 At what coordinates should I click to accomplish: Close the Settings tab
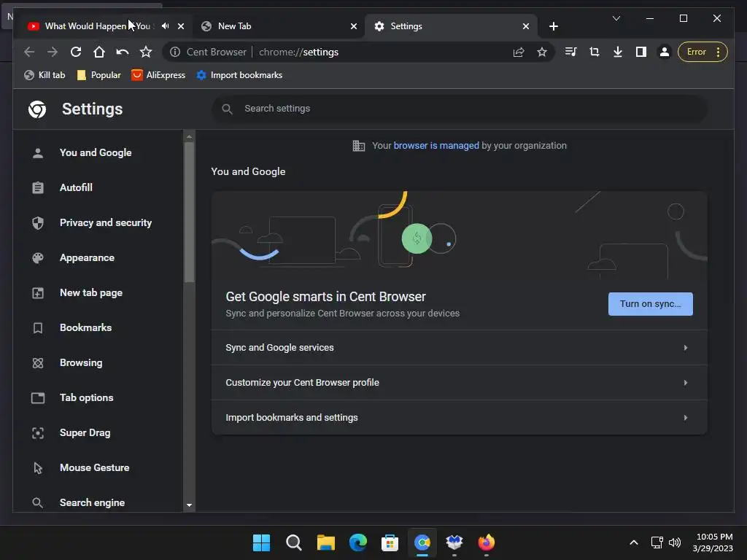(526, 26)
